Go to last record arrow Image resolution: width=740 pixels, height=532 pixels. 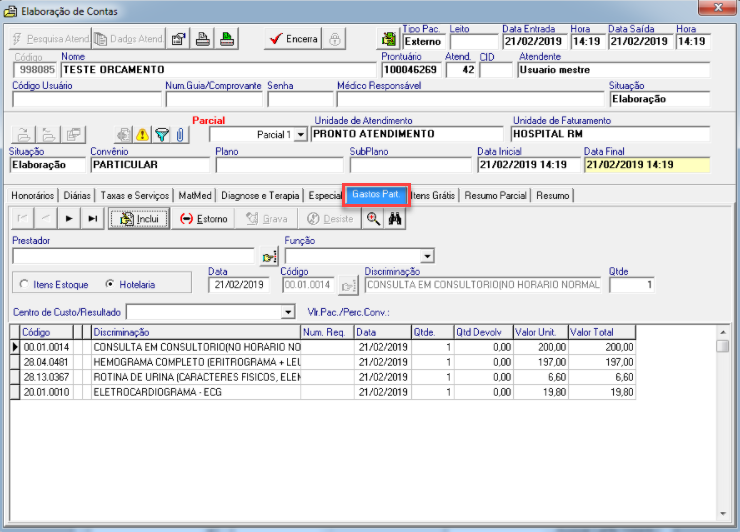(92, 219)
